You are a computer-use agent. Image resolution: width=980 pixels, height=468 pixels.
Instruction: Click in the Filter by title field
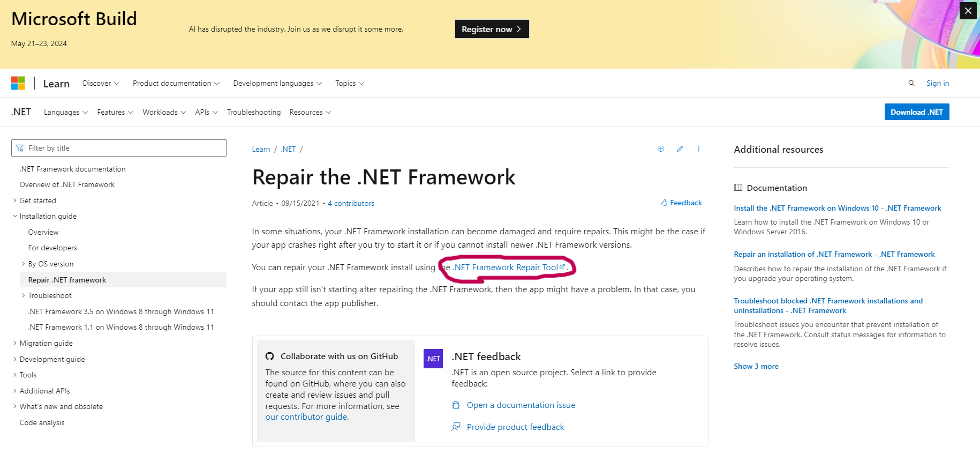point(119,148)
